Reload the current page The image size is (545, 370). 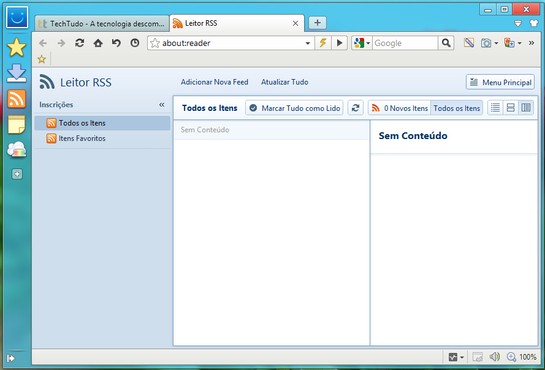pyautogui.click(x=80, y=43)
